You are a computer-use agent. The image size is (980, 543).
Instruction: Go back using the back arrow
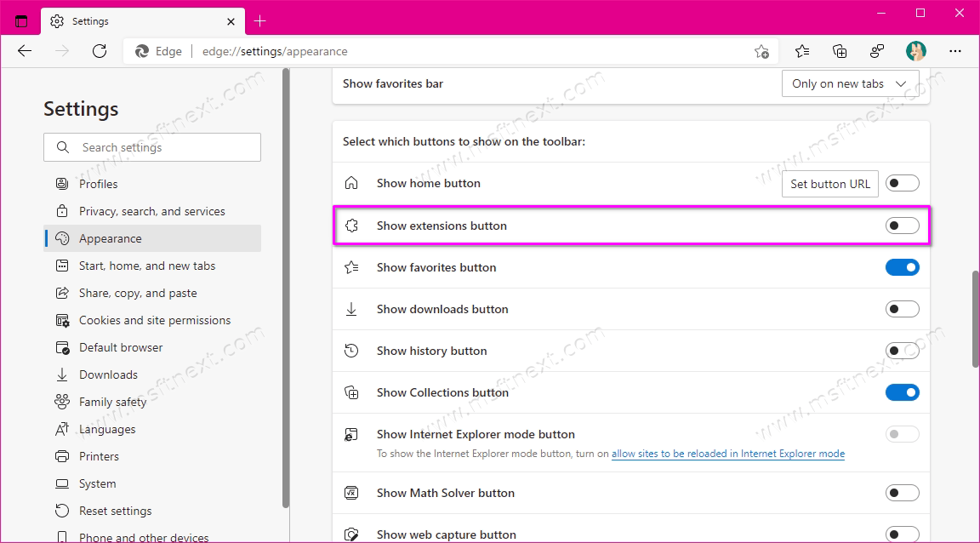[x=25, y=51]
